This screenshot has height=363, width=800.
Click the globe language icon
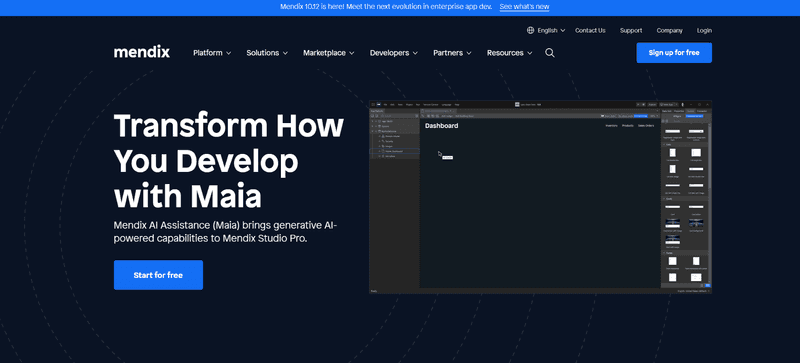531,31
